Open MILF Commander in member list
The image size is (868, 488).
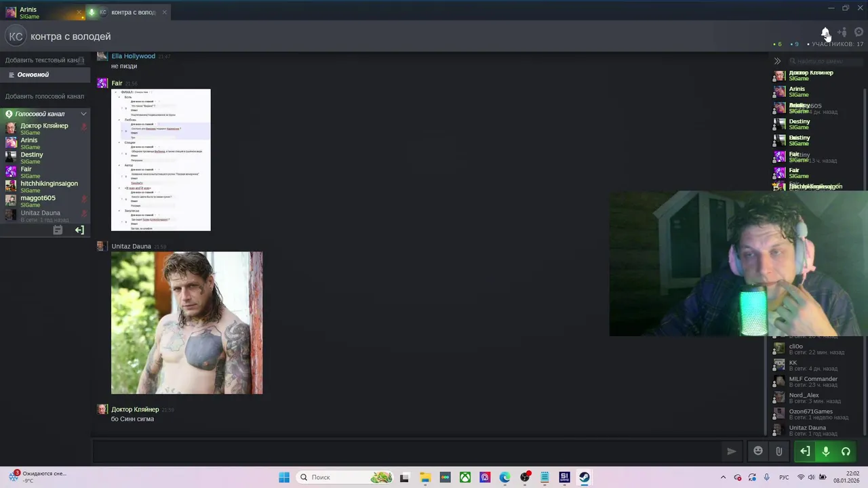click(816, 382)
